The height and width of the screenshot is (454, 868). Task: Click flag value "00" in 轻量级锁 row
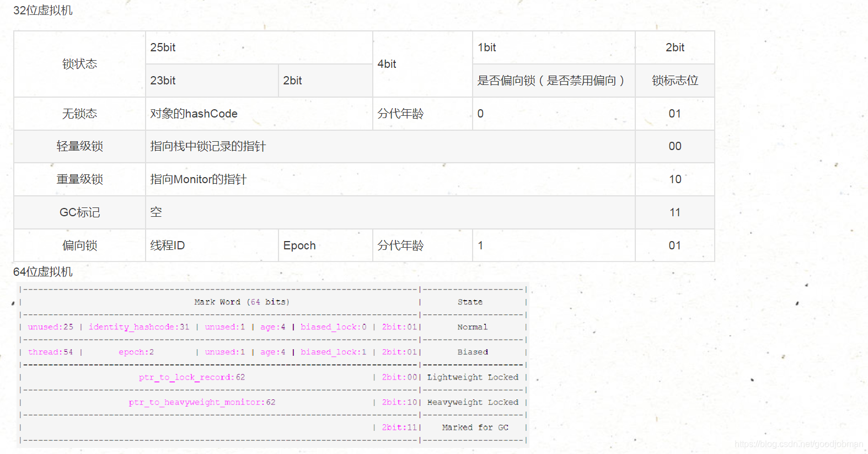[x=675, y=146]
